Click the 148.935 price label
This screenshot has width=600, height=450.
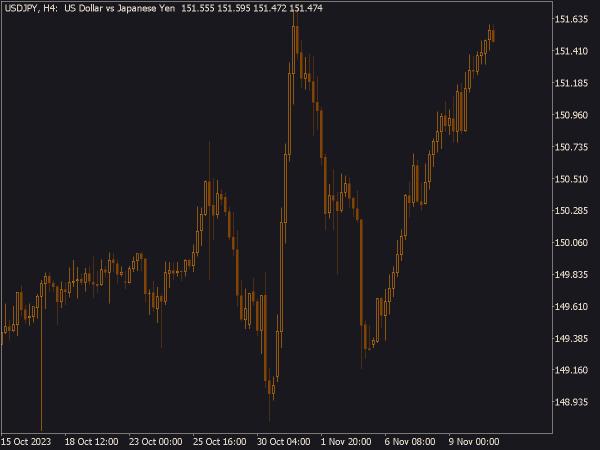571,402
